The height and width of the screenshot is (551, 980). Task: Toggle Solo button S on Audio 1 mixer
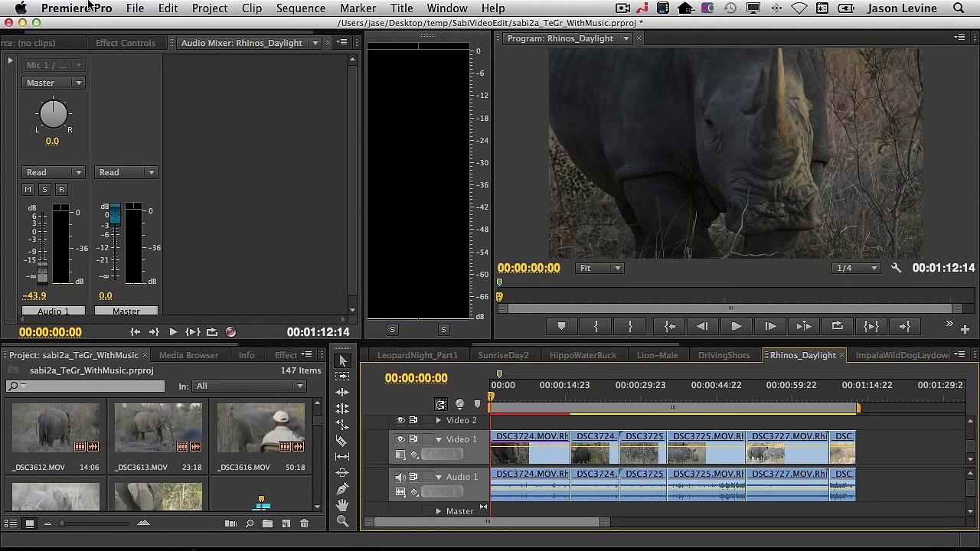(44, 189)
